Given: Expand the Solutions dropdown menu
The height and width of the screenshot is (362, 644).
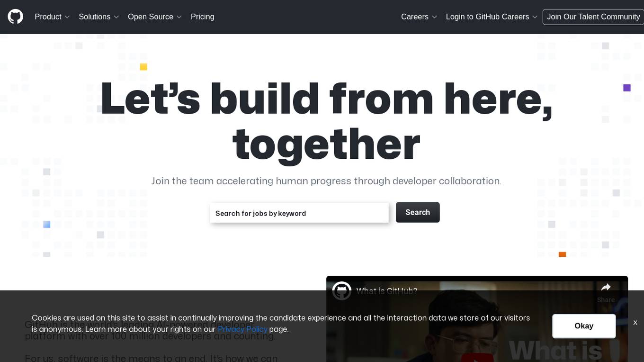Looking at the screenshot, I should (x=98, y=17).
